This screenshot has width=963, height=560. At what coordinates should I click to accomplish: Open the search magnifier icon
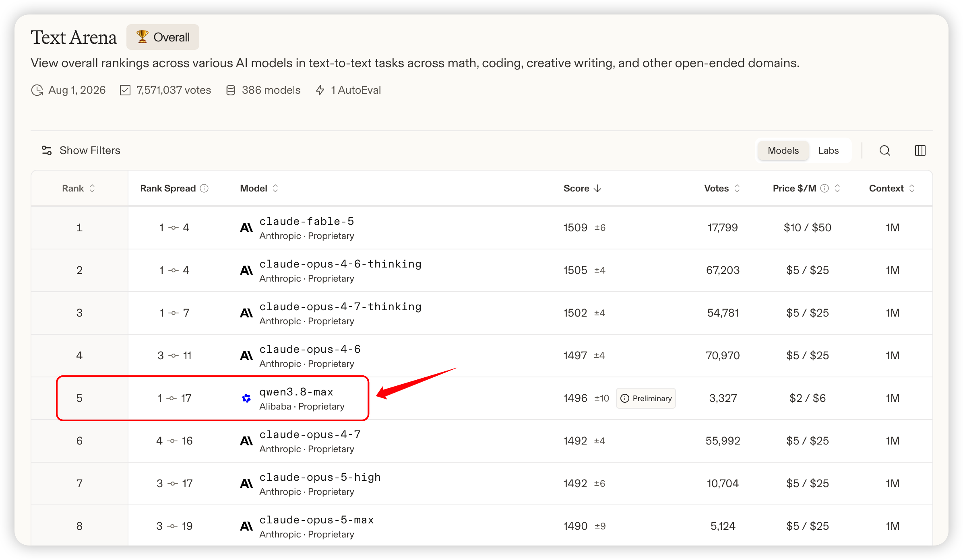click(x=884, y=150)
